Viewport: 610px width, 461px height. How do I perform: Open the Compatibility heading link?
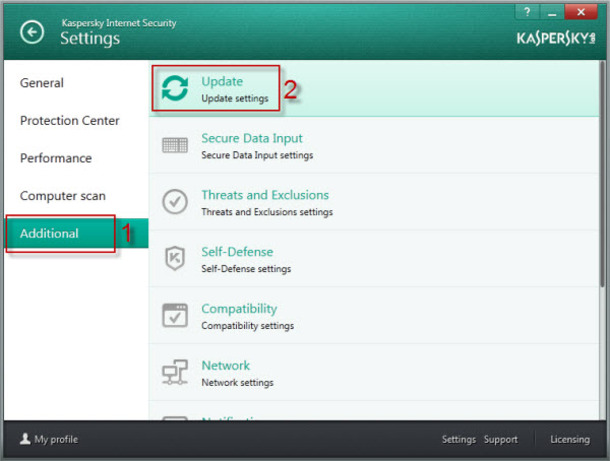[239, 309]
